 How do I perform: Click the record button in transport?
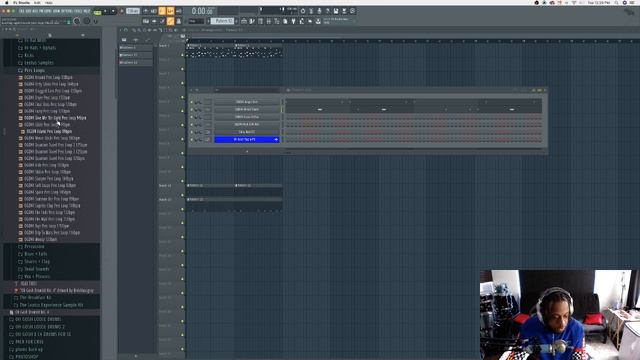pos(122,11)
